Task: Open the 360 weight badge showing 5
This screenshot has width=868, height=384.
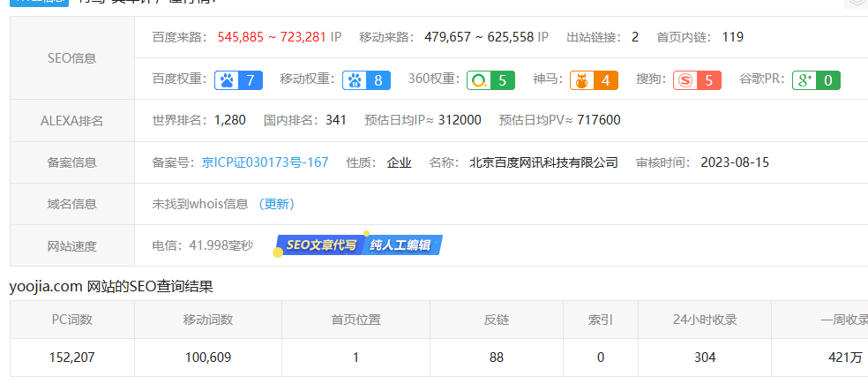Action: pos(490,80)
